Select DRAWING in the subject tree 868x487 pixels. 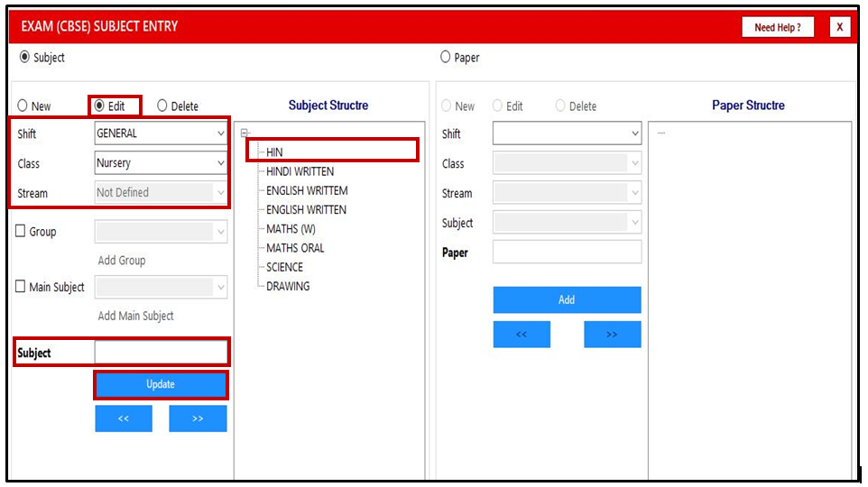(288, 286)
